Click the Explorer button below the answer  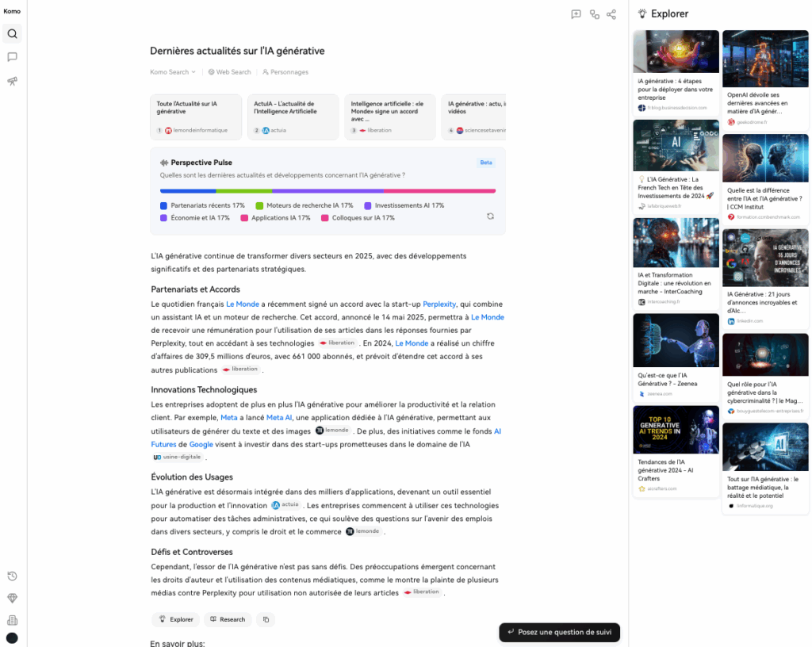[x=175, y=619]
